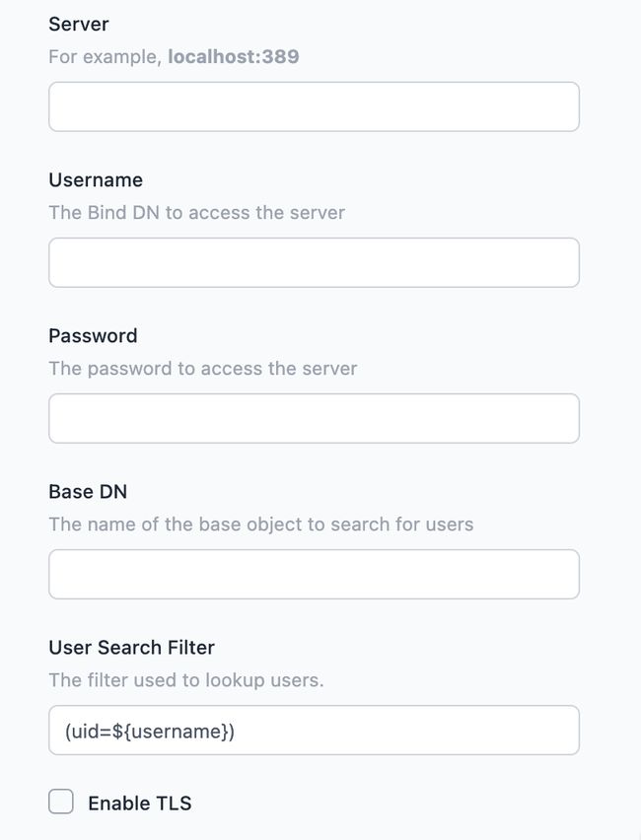Enable the TLS checkbox
The image size is (641, 840).
[61, 802]
